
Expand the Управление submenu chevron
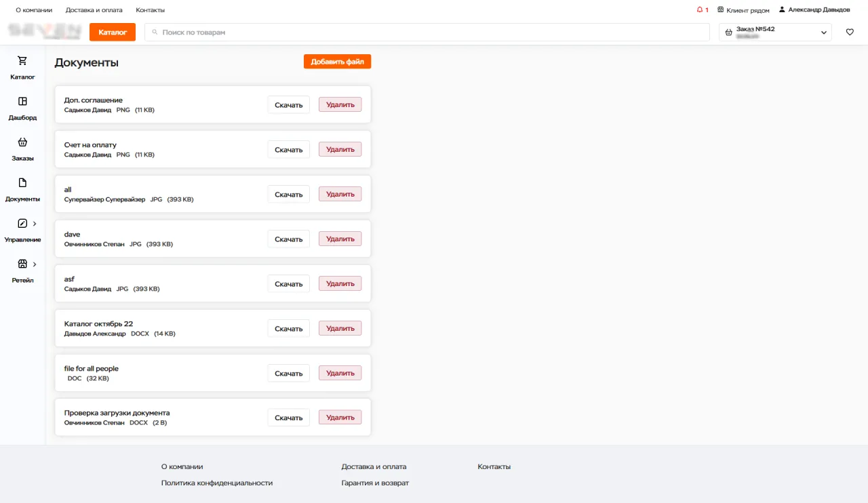(35, 224)
